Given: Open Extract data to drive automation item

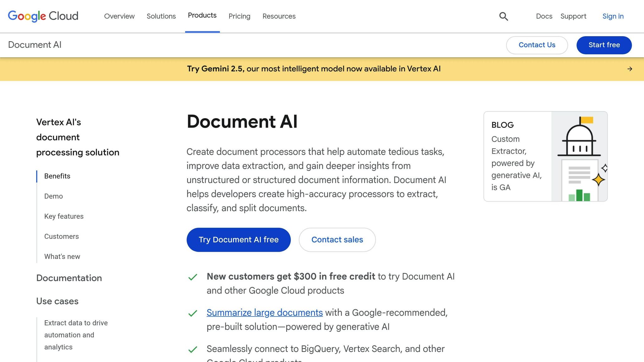Looking at the screenshot, I should click(76, 335).
